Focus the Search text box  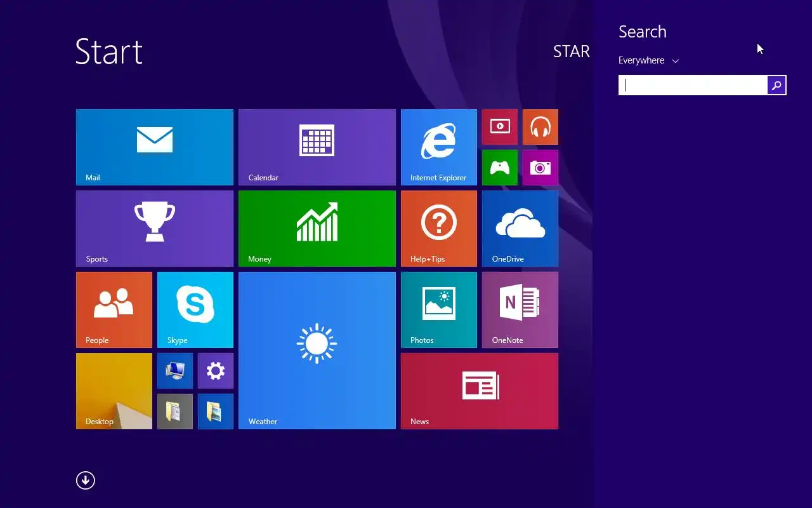click(693, 85)
